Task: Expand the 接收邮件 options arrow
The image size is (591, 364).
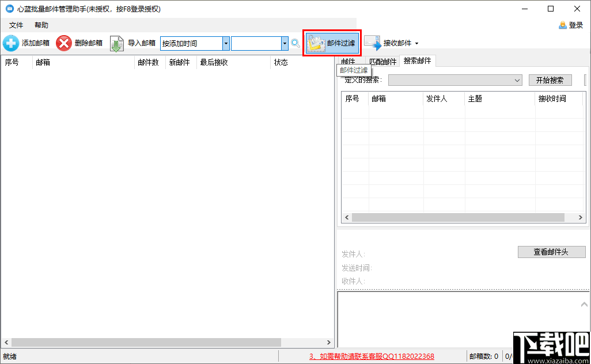Action: point(416,43)
